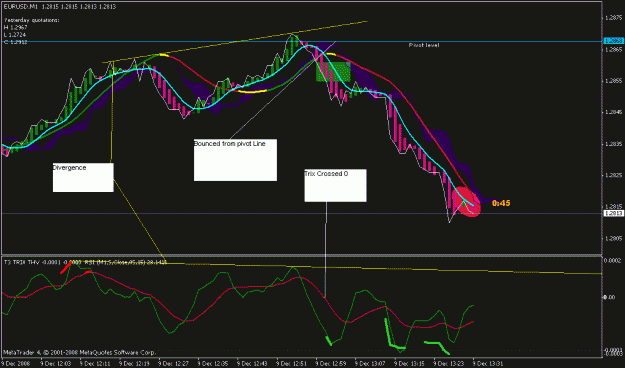
Task: Select the 'Divergence' annotation box
Action: click(x=83, y=177)
